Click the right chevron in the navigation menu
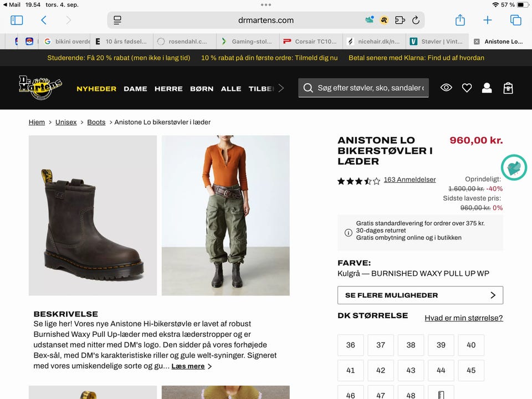The height and width of the screenshot is (399, 532). pyautogui.click(x=281, y=88)
